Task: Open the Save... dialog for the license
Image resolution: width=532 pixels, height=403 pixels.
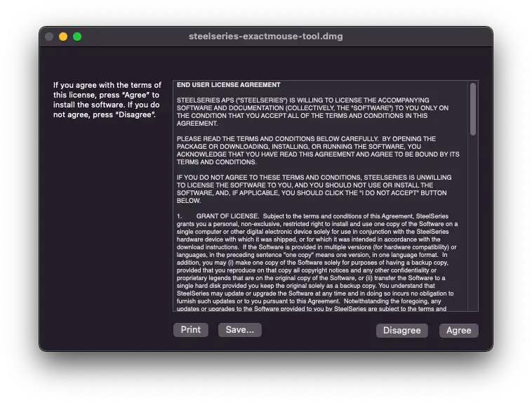Action: [x=240, y=330]
